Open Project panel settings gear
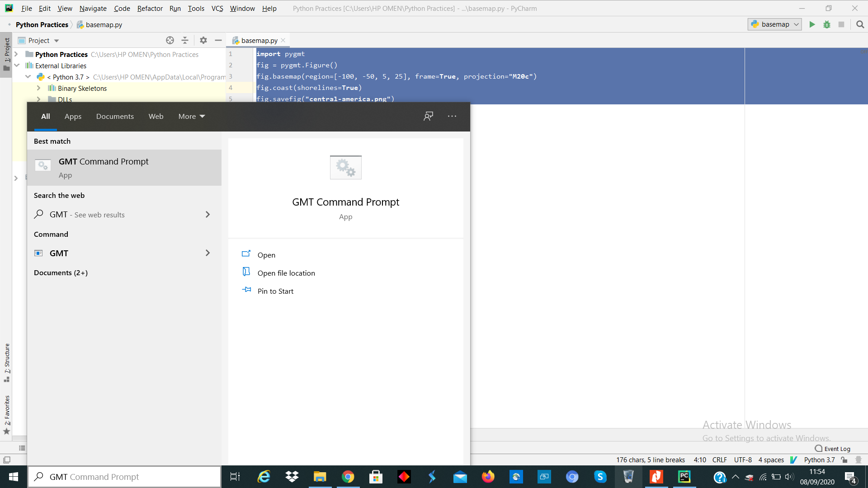Viewport: 868px width, 488px height. coord(203,40)
